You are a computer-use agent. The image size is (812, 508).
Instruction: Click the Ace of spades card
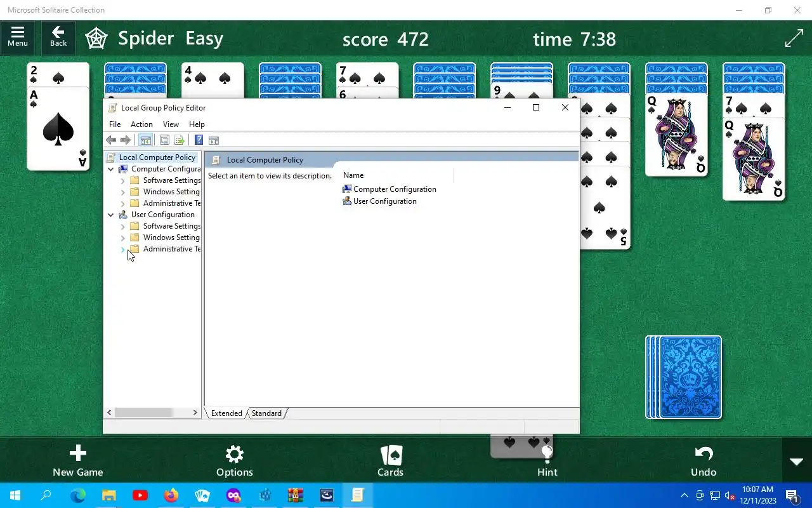point(58,128)
